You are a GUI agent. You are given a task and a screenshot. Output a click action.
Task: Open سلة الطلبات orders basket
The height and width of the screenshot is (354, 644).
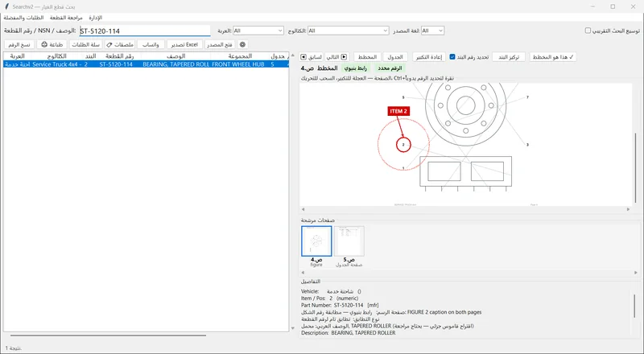tap(86, 44)
